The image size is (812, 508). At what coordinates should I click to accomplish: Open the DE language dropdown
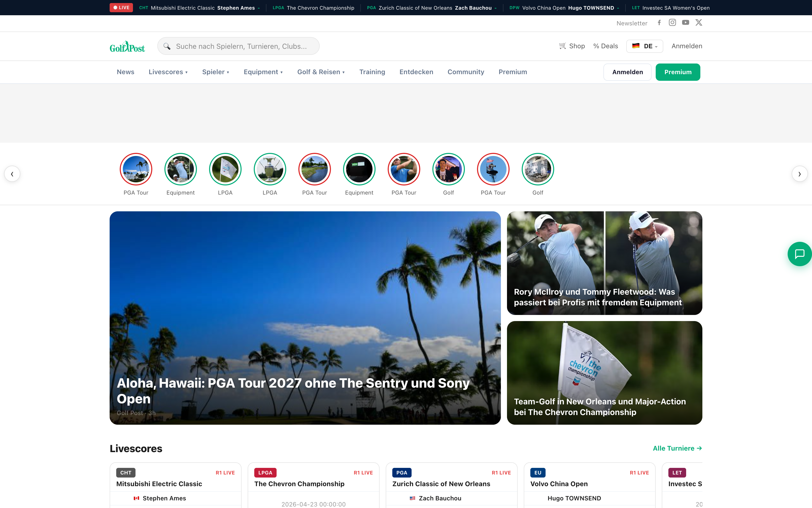[x=645, y=46]
